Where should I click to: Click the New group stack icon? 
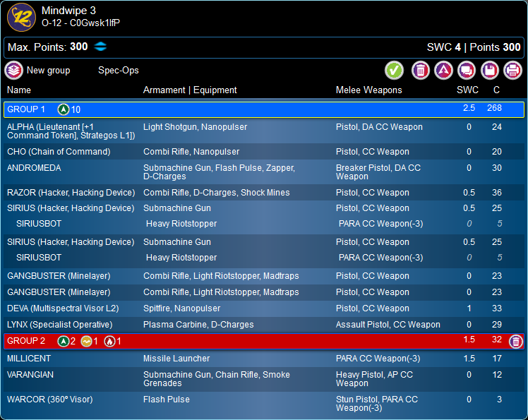tap(14, 71)
